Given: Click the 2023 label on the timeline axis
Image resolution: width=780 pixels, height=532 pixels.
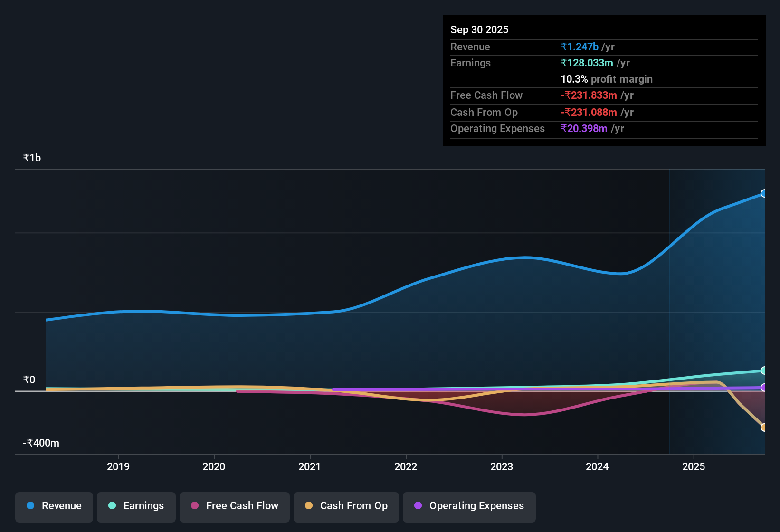Looking at the screenshot, I should coord(502,467).
